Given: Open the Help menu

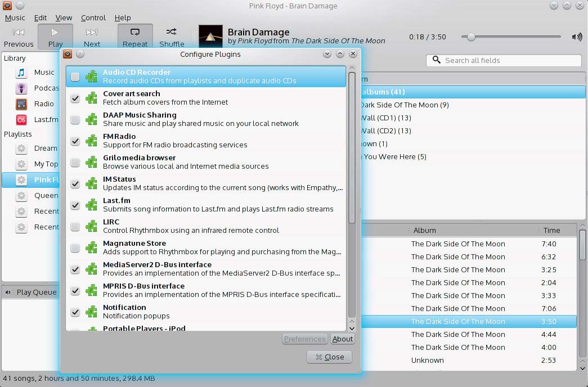Looking at the screenshot, I should [123, 17].
